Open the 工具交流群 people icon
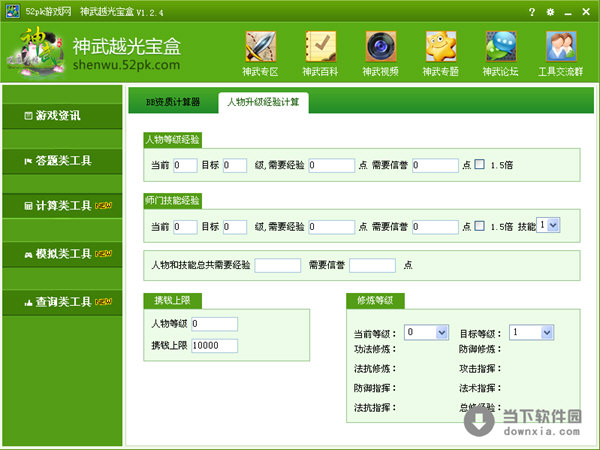Image resolution: width=600 pixels, height=450 pixels. tap(561, 46)
